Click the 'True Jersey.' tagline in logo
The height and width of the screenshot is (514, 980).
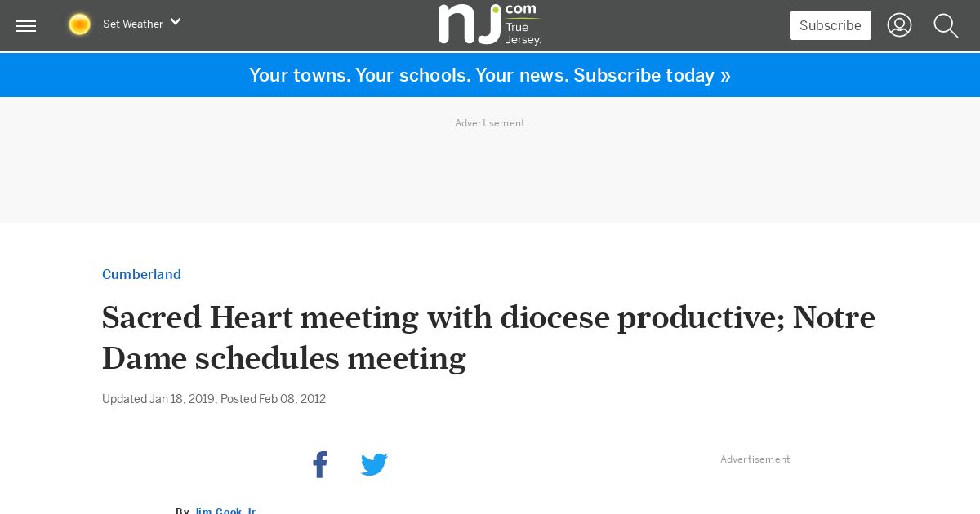tap(523, 33)
